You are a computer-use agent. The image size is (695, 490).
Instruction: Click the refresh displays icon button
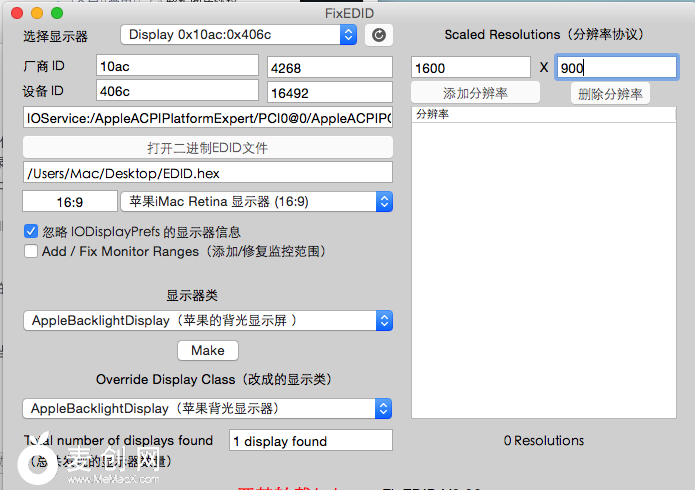[x=378, y=35]
